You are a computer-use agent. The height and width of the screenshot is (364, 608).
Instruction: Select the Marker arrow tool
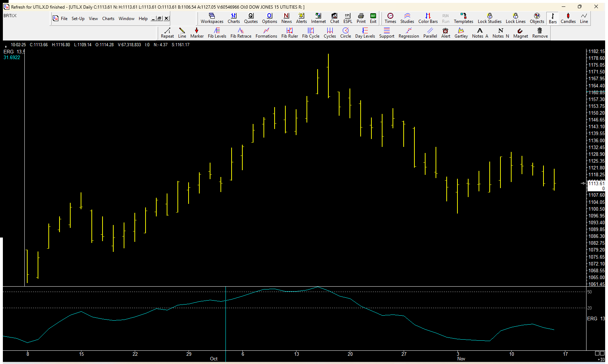tap(197, 33)
